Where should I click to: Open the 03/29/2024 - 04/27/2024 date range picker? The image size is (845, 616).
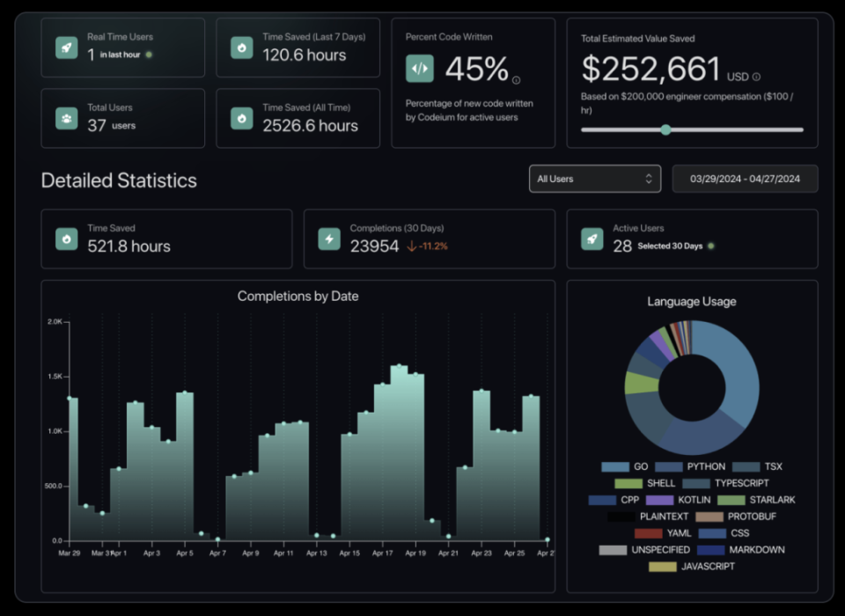coord(745,179)
